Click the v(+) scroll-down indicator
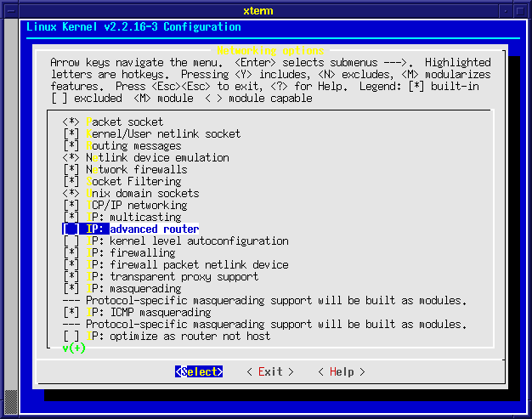532x419 pixels. pos(74,348)
